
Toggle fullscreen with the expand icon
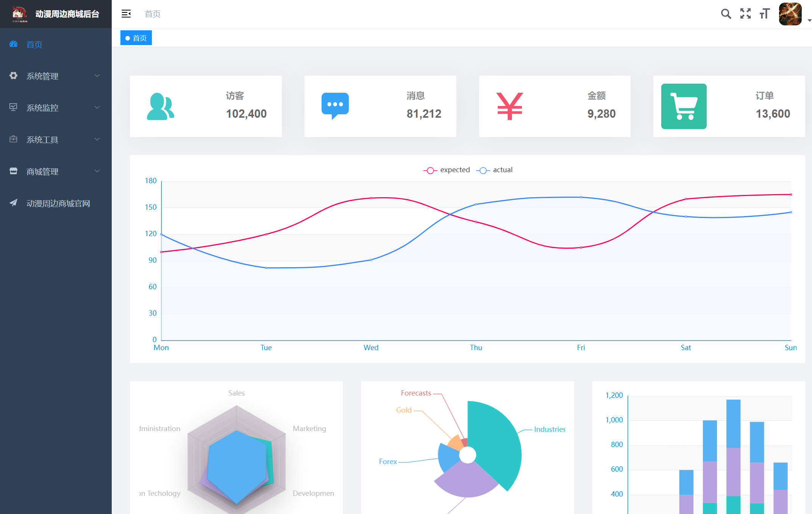[x=745, y=14]
